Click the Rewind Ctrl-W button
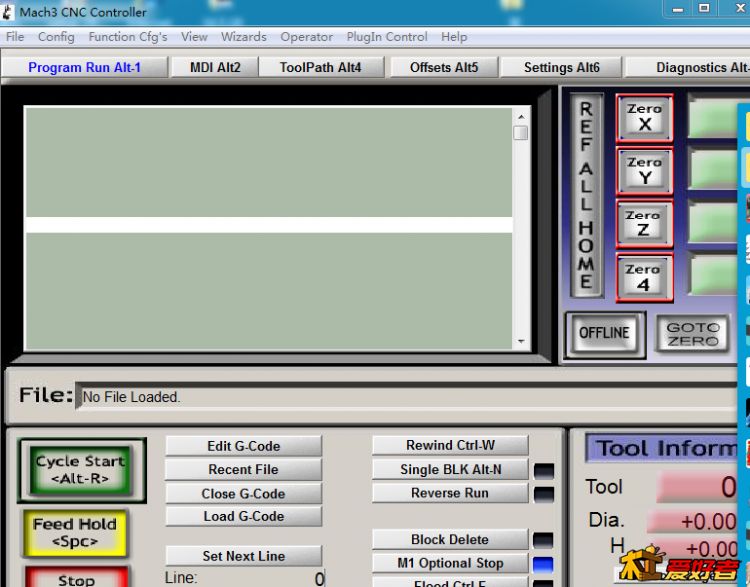This screenshot has width=750, height=587. 450,446
